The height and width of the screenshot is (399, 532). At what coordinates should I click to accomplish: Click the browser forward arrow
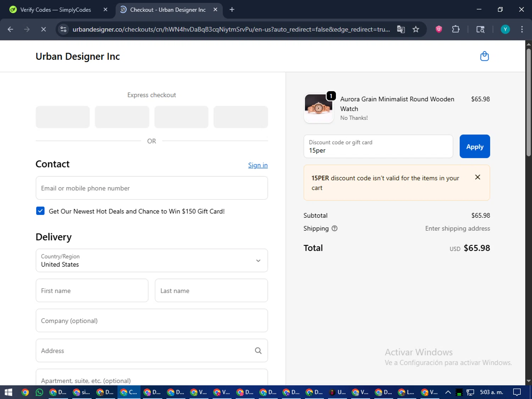tap(27, 29)
